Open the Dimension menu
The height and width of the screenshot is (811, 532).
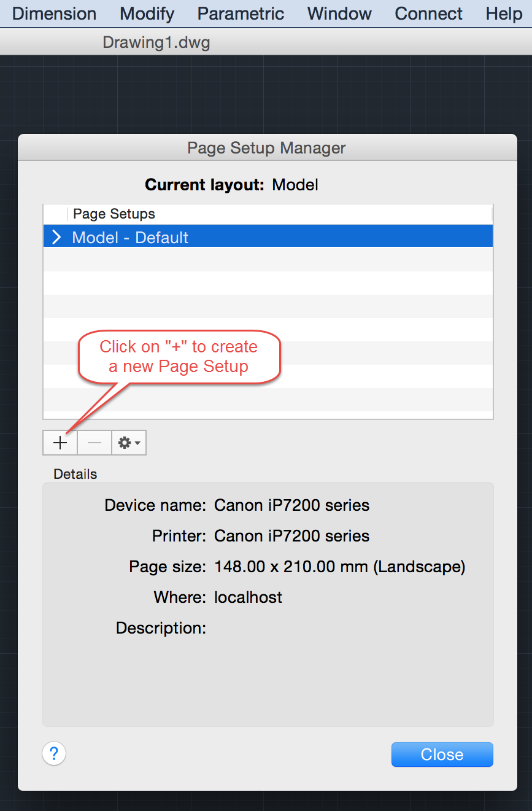click(x=54, y=14)
